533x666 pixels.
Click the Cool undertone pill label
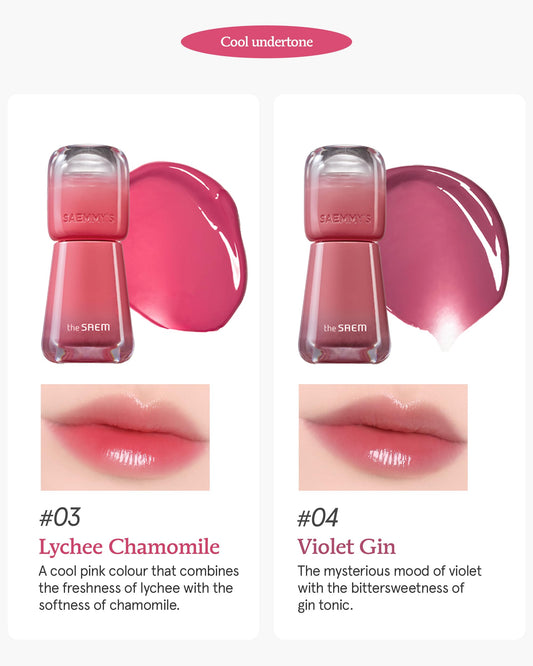tap(266, 42)
